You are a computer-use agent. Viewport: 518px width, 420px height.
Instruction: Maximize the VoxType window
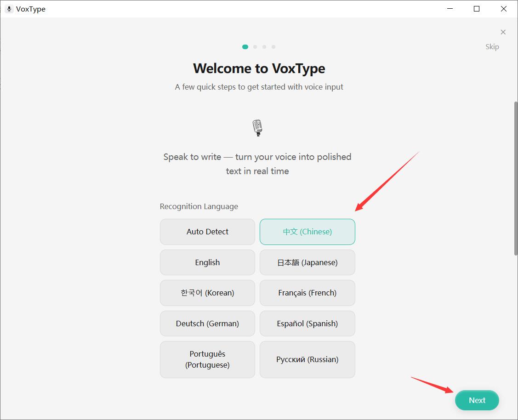point(476,9)
